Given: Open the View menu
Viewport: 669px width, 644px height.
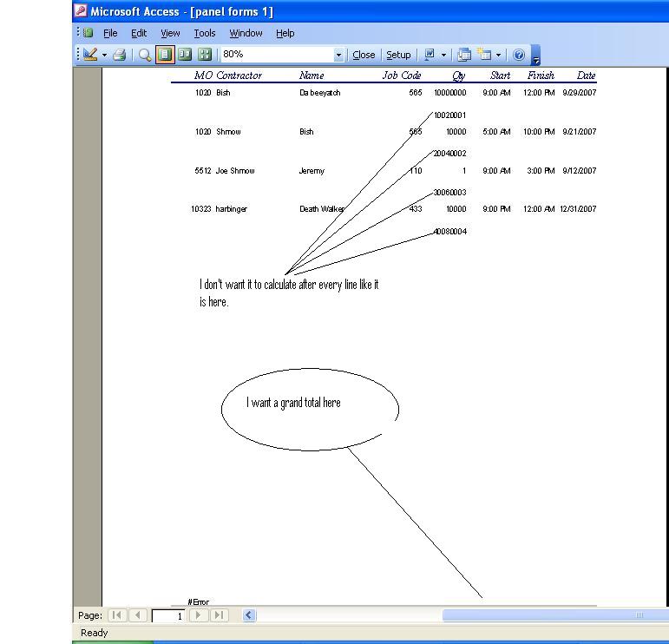Looking at the screenshot, I should pos(170,33).
